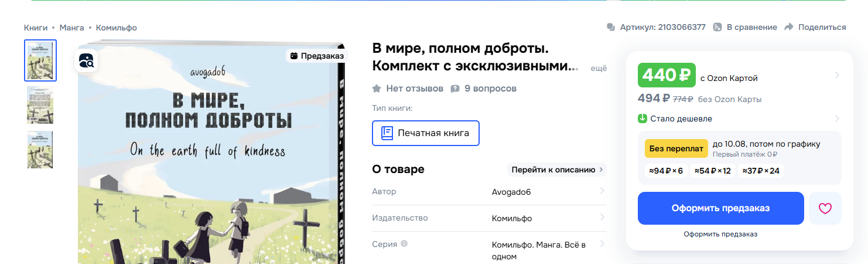Click the О товаре heading
Viewport: 868px width, 264px height.
point(398,170)
